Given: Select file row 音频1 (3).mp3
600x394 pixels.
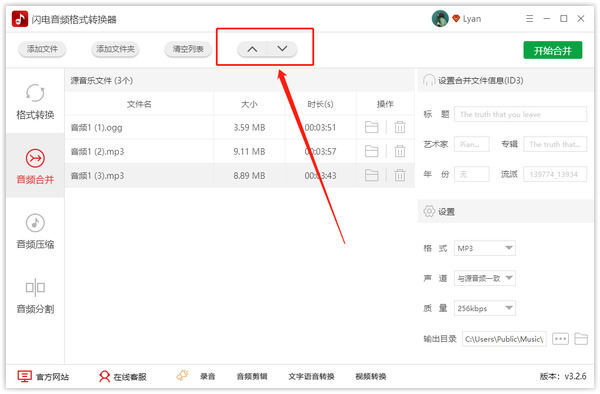Looking at the screenshot, I should (x=240, y=176).
